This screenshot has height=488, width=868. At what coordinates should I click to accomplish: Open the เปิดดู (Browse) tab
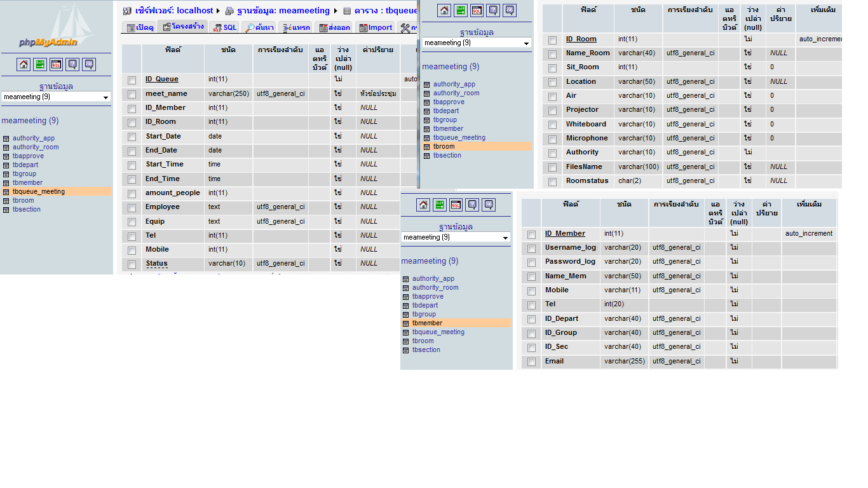[139, 27]
